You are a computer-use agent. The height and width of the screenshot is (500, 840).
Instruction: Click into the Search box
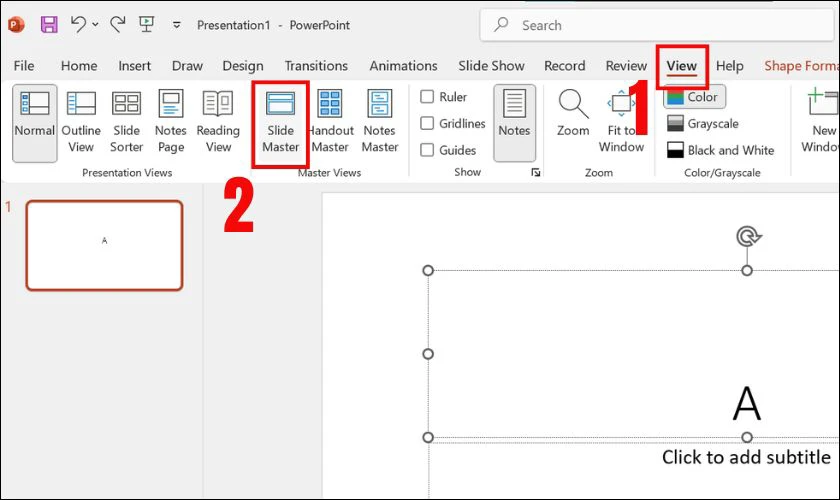pos(659,25)
